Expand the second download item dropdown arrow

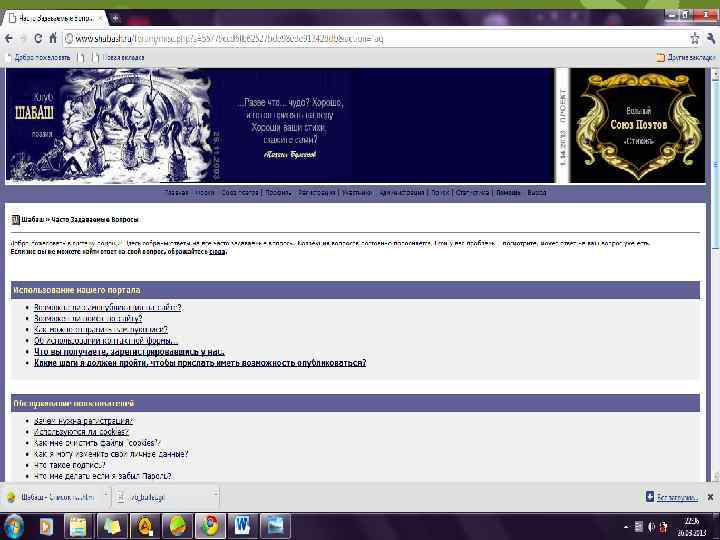214,496
